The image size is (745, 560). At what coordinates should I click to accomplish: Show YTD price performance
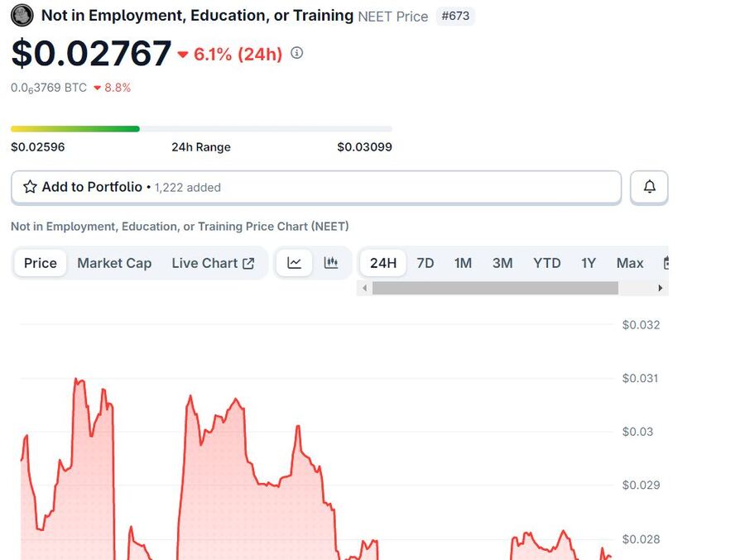point(546,263)
